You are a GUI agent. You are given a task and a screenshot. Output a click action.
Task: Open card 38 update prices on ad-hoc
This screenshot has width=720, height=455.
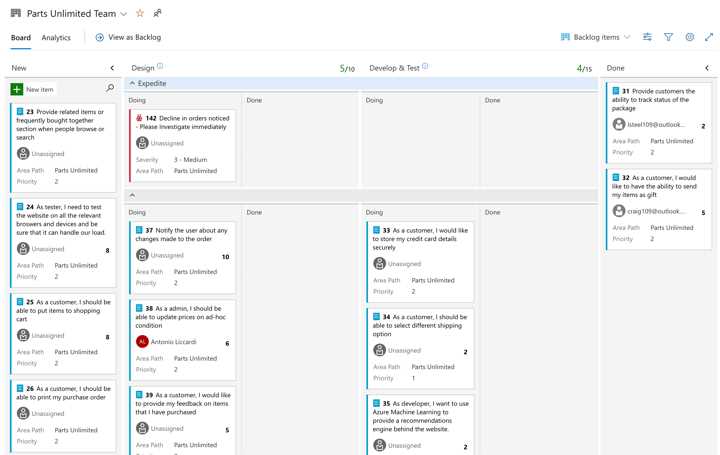coord(180,317)
